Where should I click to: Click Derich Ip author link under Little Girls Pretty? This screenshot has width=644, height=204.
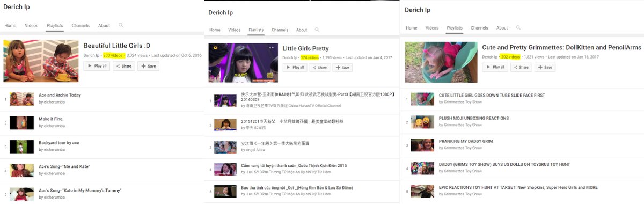[290, 57]
